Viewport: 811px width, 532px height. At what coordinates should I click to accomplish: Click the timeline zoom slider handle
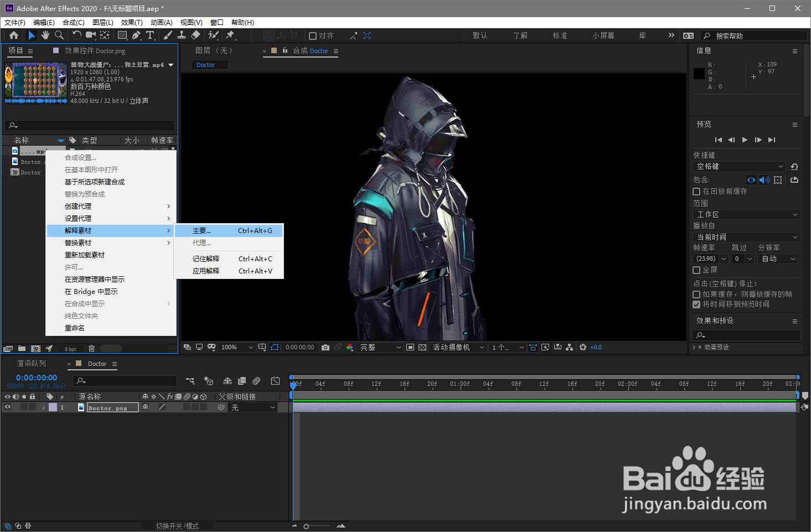point(306,526)
